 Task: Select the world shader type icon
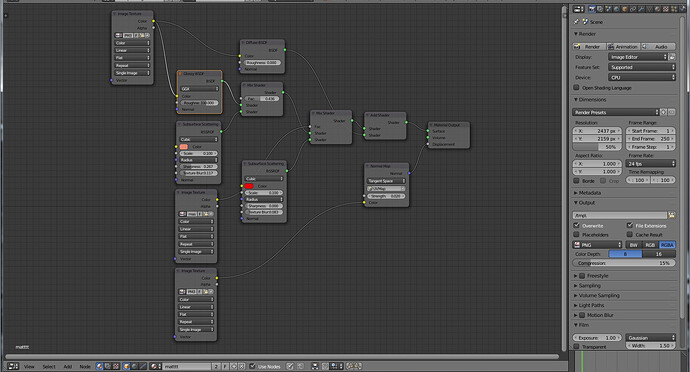tap(135, 366)
